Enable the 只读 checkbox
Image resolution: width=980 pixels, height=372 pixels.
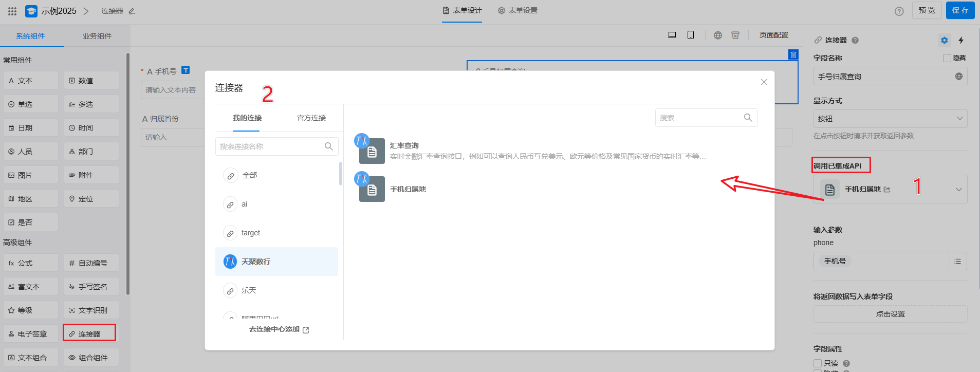click(818, 363)
